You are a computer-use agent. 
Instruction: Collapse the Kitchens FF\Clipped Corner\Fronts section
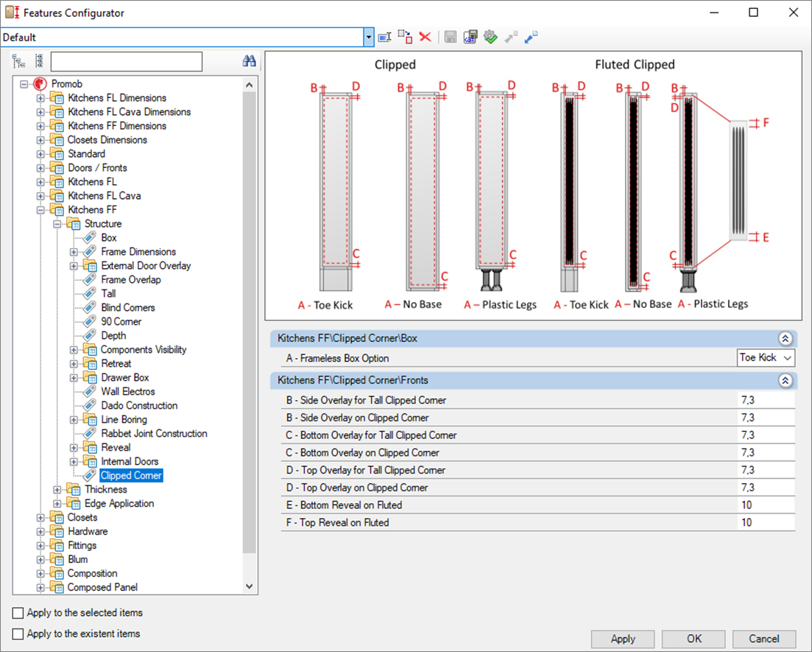pyautogui.click(x=785, y=381)
